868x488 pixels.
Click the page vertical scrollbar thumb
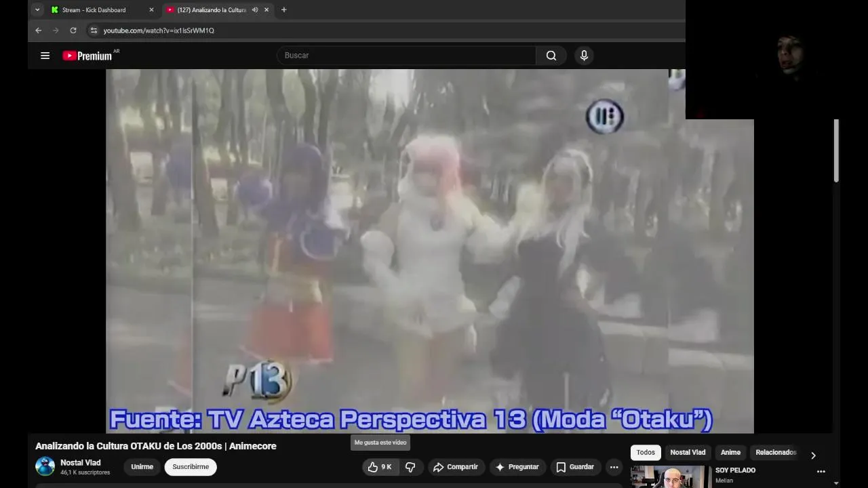coord(836,150)
